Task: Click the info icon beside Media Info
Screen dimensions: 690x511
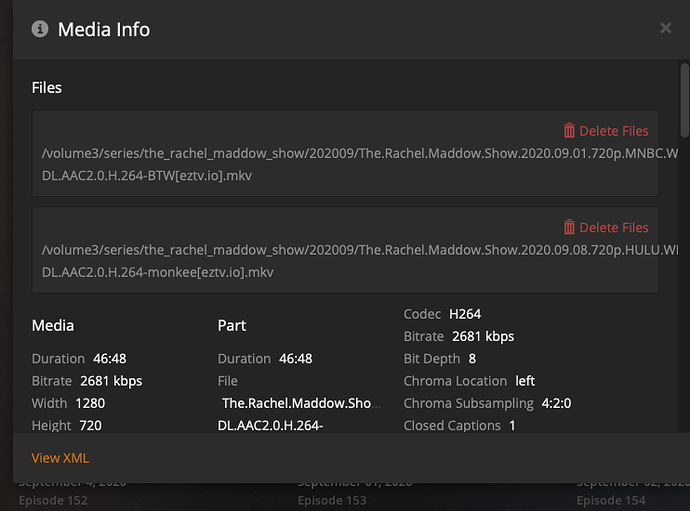Action: coord(40,29)
